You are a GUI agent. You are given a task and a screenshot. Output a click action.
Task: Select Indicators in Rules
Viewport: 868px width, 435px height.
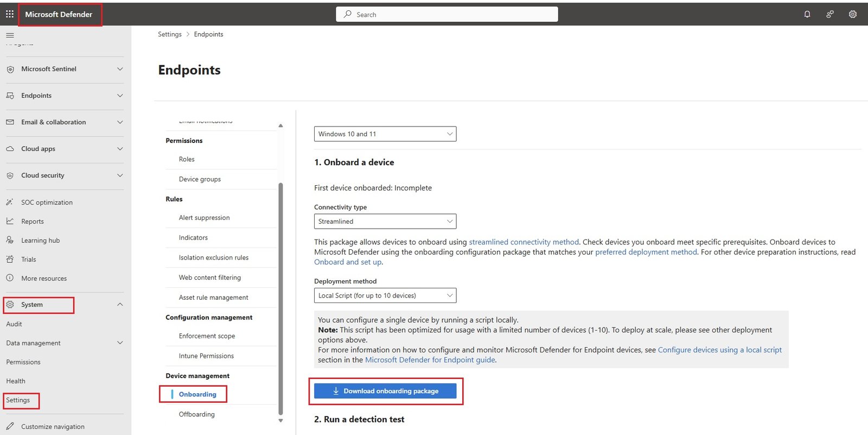coord(193,238)
